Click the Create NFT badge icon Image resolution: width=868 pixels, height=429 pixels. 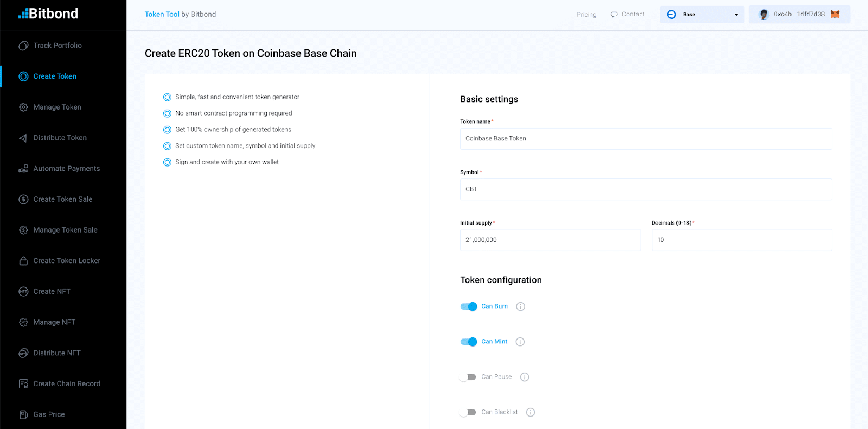23,292
